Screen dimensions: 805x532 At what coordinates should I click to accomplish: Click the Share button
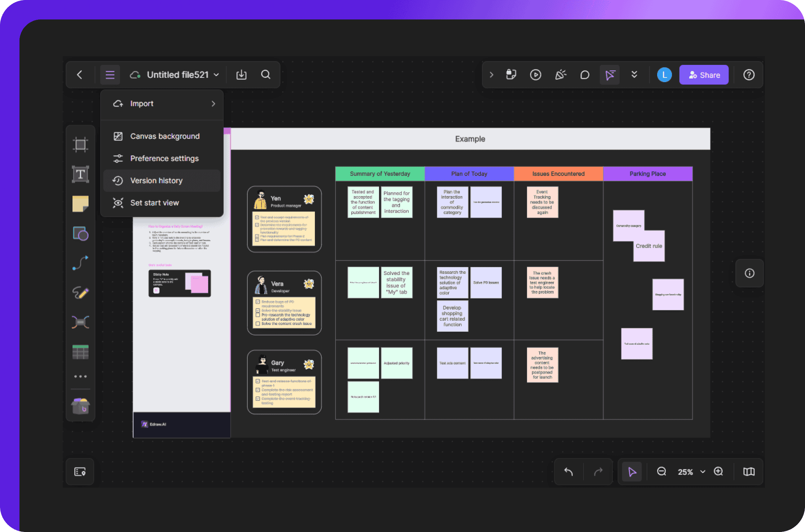(704, 75)
